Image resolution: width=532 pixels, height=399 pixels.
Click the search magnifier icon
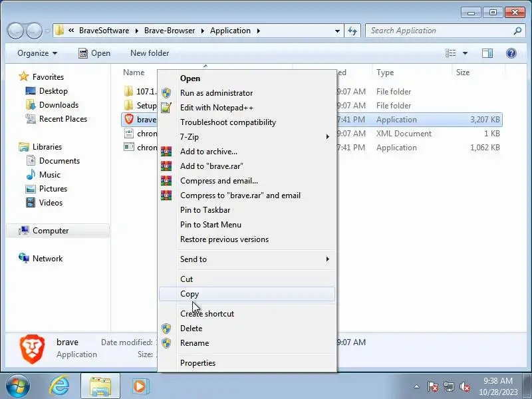[517, 31]
